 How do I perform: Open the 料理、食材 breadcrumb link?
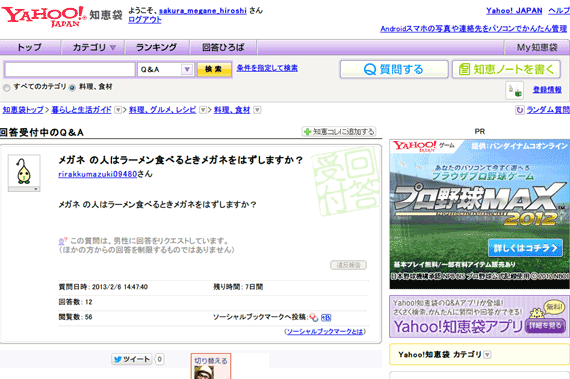[x=232, y=110]
